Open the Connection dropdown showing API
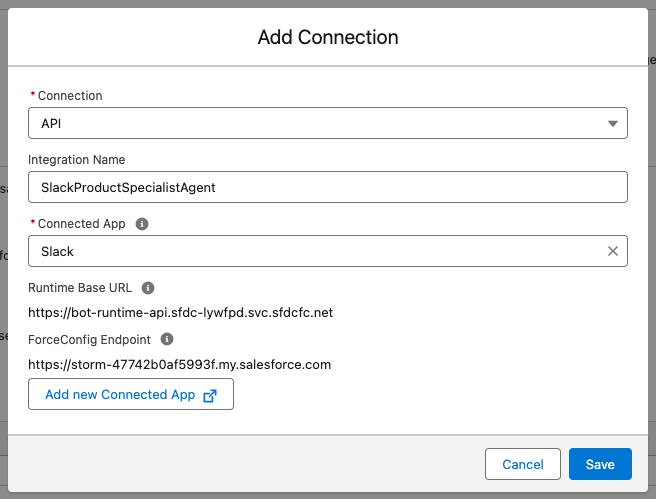 [328, 123]
